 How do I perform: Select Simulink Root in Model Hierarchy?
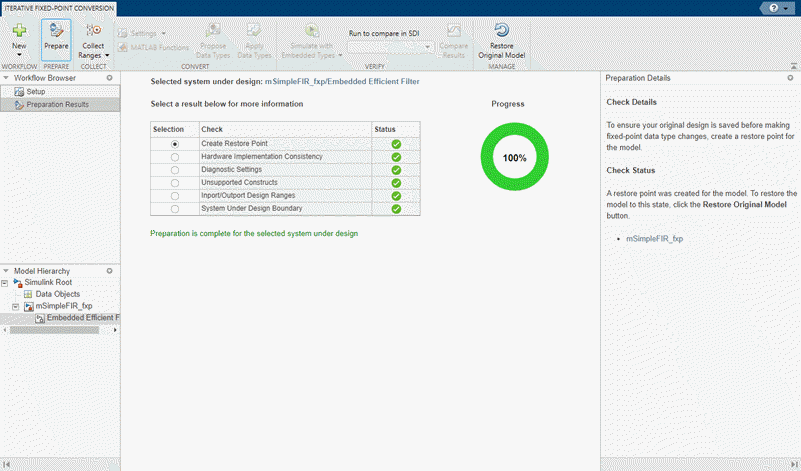pyautogui.click(x=48, y=282)
